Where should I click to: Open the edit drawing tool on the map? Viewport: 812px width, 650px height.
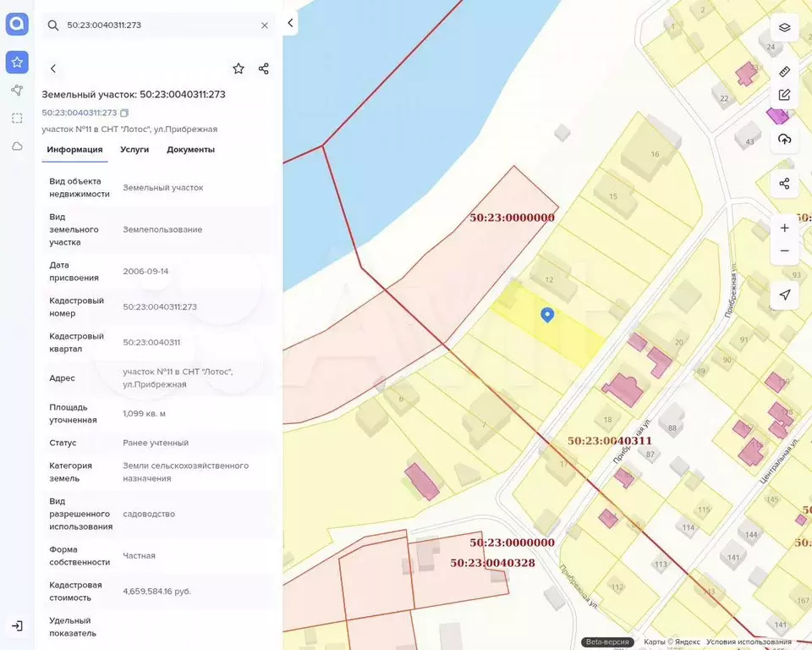[785, 95]
